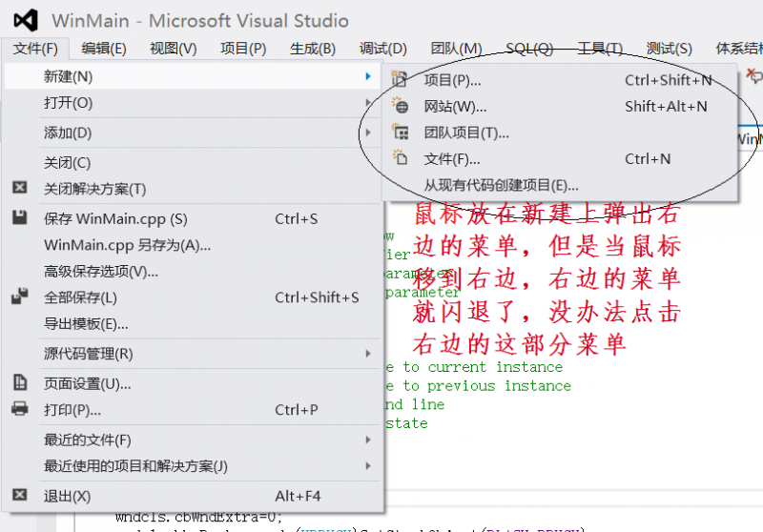Screen dimensions: 763x532
Task: Open the 视图(V) menu
Action: (174, 49)
